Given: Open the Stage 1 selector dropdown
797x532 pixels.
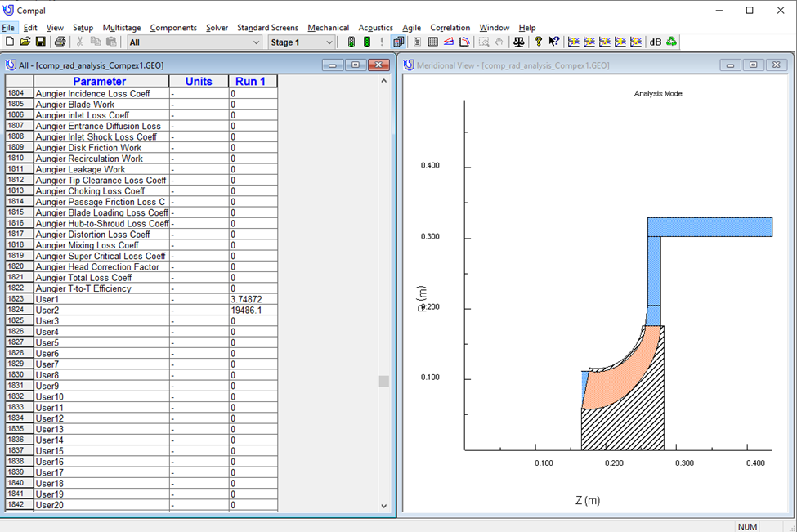Looking at the screenshot, I should coord(329,42).
